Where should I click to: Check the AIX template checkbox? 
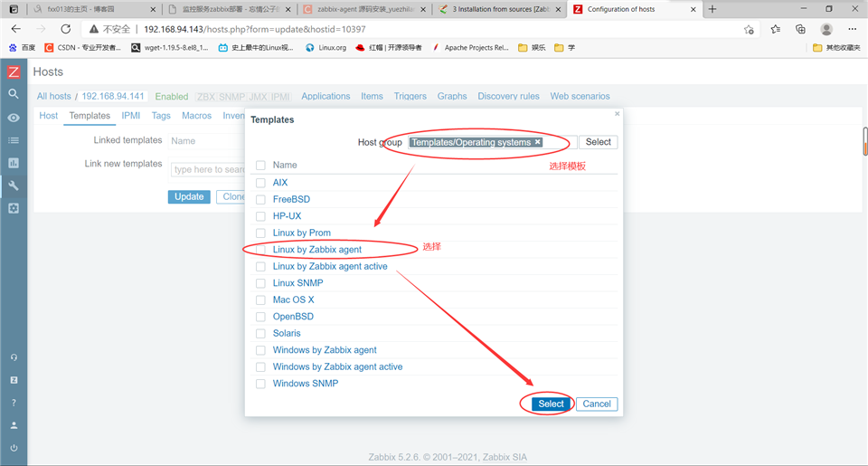260,183
